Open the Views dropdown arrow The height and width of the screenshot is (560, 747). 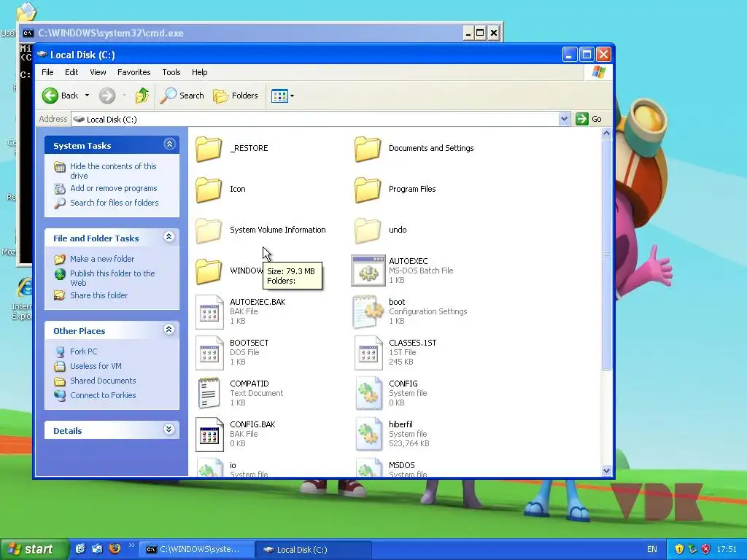tap(292, 96)
